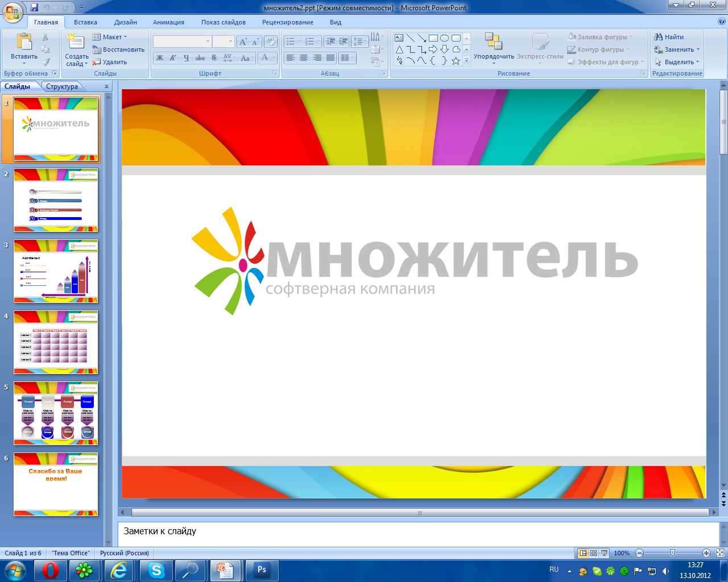The height and width of the screenshot is (582, 728).
Task: Select slide 6 thumbnail with Спасибо text
Action: click(x=56, y=484)
